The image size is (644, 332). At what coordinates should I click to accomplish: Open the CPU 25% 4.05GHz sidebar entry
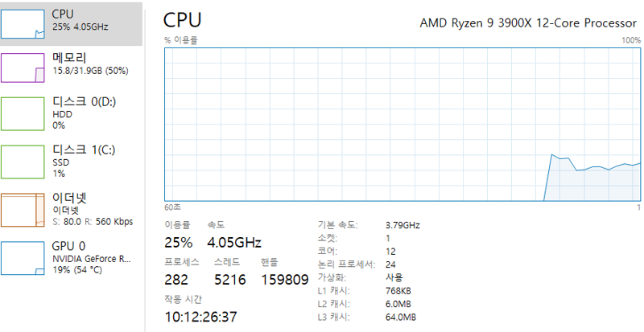tap(72, 23)
